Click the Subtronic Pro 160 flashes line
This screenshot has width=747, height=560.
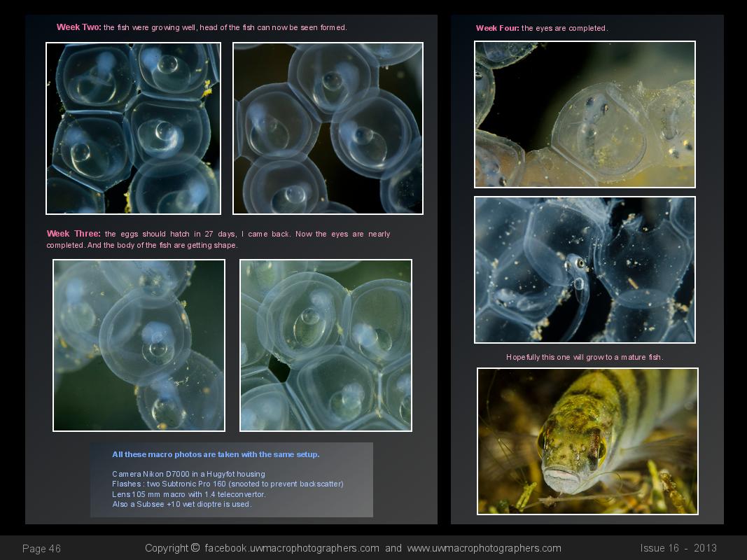click(x=228, y=484)
